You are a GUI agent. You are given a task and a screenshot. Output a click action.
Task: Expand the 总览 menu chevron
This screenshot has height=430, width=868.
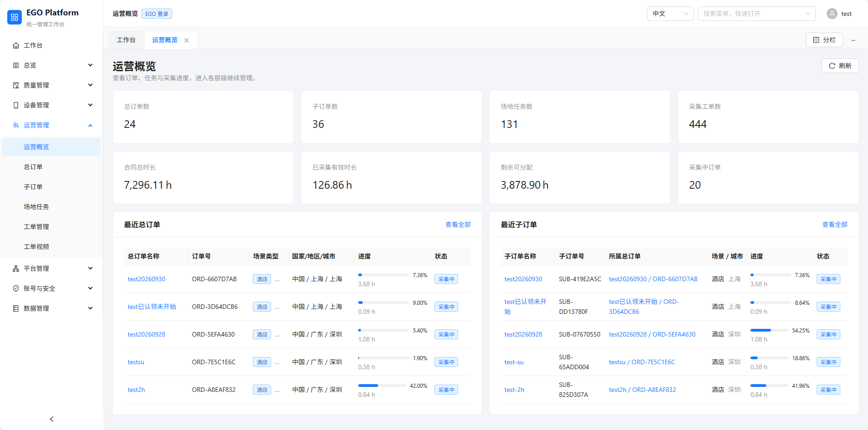click(90, 65)
